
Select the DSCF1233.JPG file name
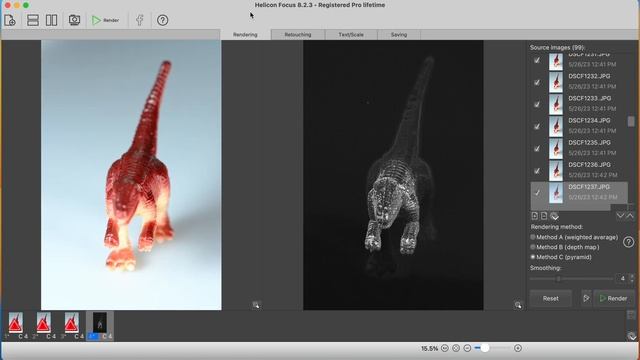[x=589, y=98]
